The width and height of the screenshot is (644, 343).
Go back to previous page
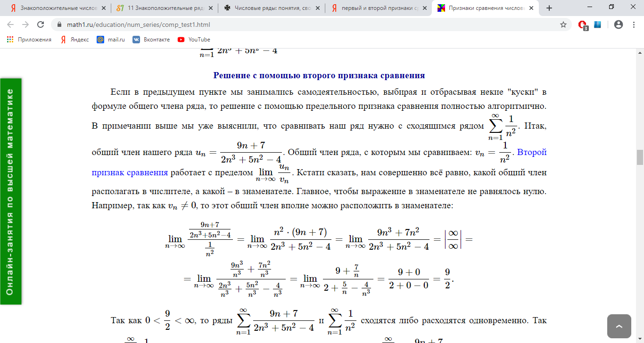tap(10, 24)
